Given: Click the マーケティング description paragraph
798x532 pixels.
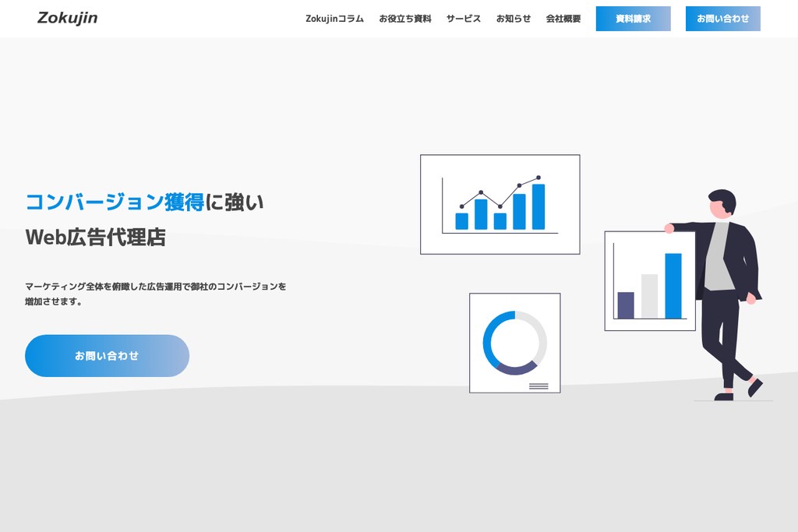Looking at the screenshot, I should (155, 293).
